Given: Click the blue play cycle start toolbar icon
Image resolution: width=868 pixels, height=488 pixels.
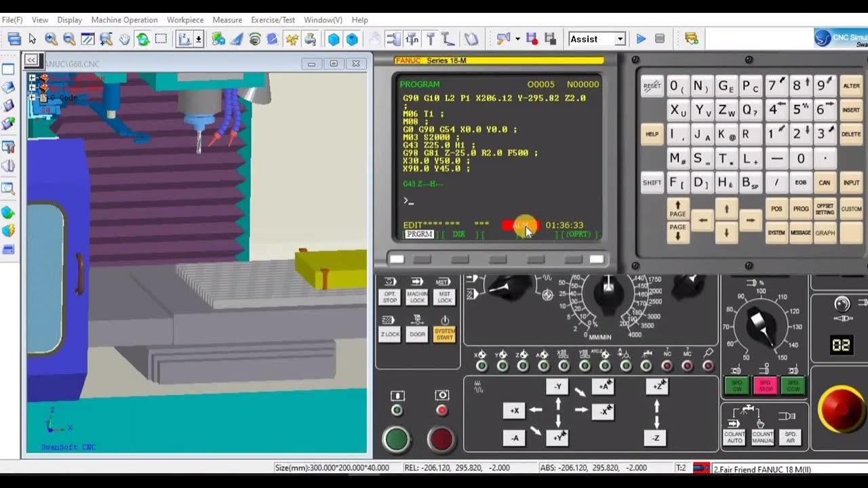Looking at the screenshot, I should click(x=641, y=39).
